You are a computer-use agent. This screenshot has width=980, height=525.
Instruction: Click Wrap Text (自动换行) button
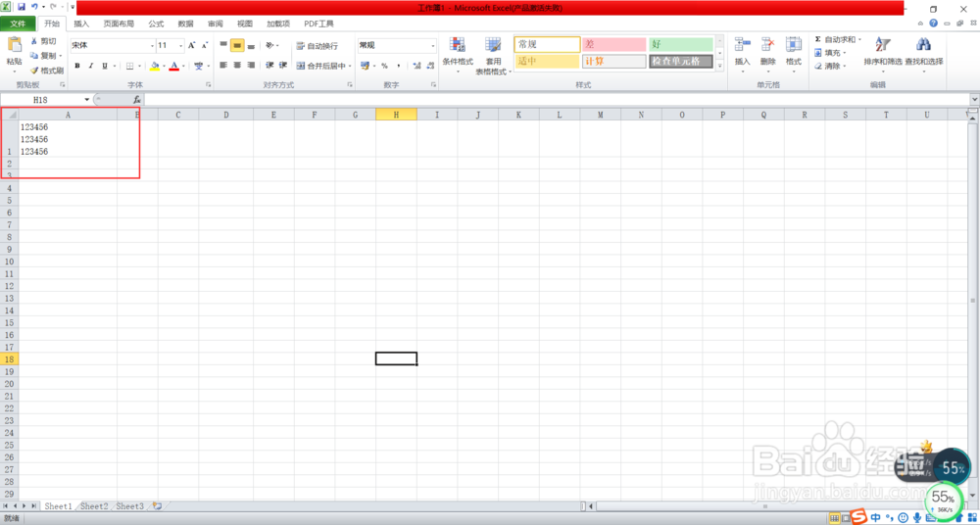point(317,46)
